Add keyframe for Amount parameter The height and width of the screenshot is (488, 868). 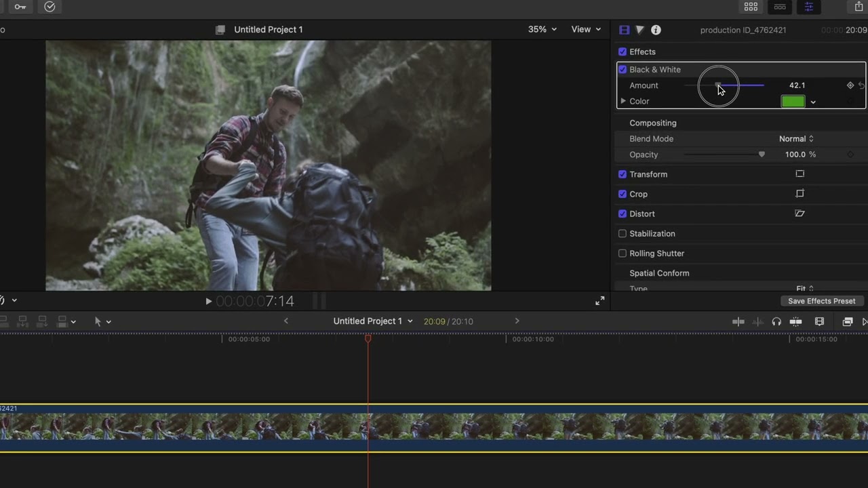[850, 85]
